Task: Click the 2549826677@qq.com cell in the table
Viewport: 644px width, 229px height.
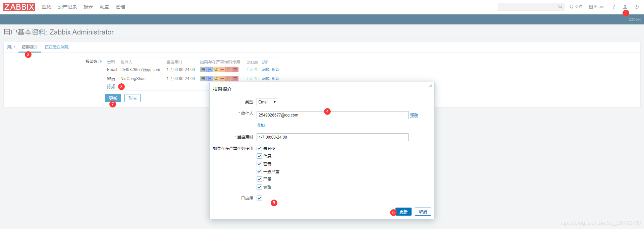Action: click(x=140, y=70)
